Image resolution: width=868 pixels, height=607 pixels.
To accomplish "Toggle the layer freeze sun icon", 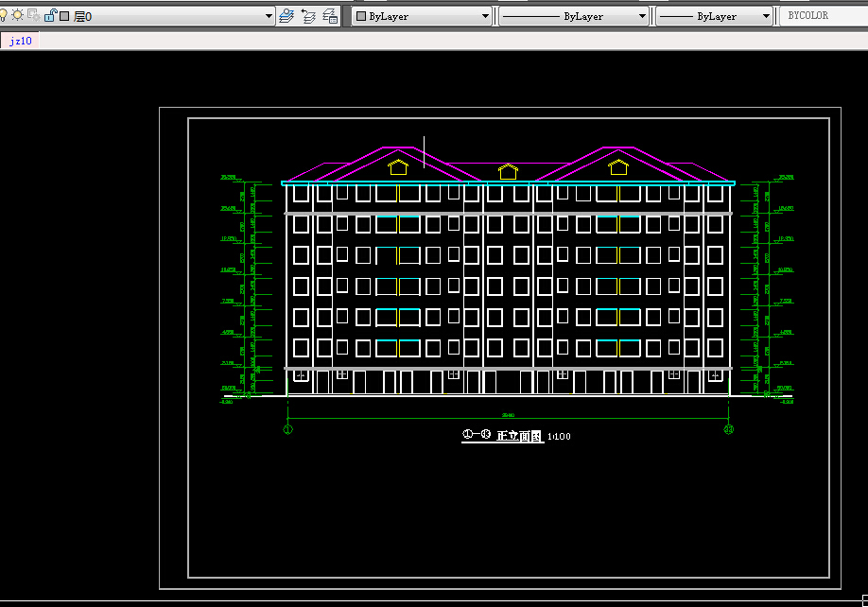I will tap(18, 15).
